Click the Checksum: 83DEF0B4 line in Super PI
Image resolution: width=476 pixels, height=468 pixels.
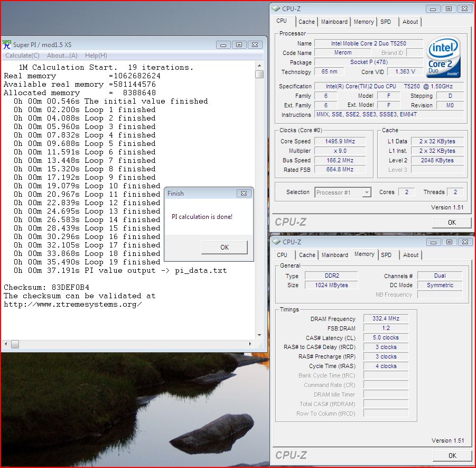[46, 287]
